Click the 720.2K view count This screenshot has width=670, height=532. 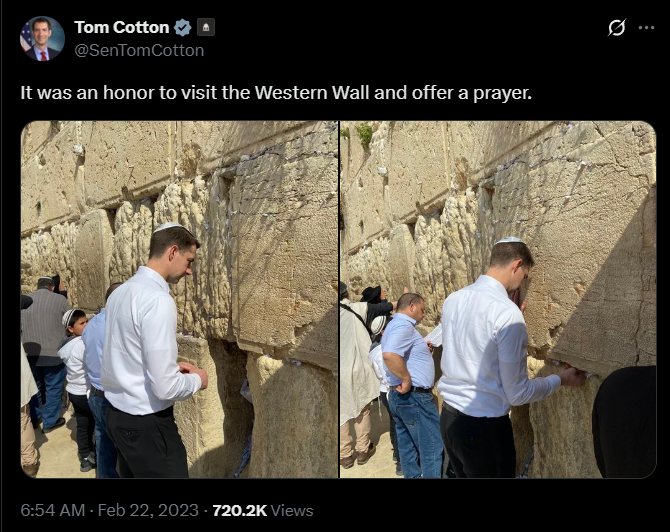pos(239,510)
